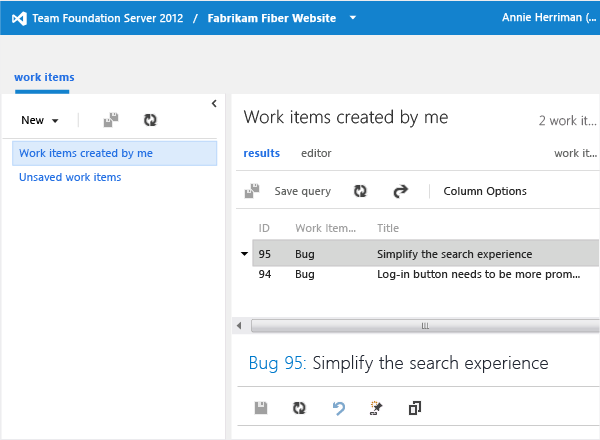Viewport: 600px width, 440px height.
Task: Copy work item Bug 95 icon
Action: [x=415, y=408]
